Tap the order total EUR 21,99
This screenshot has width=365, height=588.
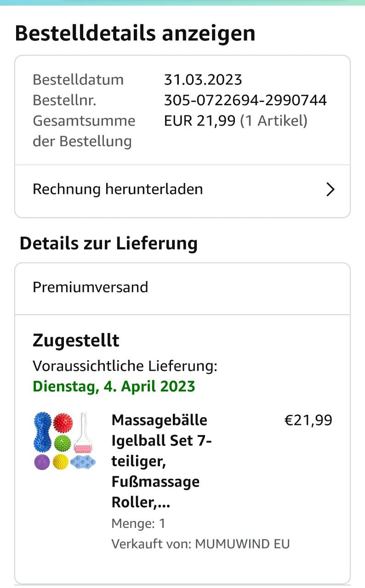[200, 121]
